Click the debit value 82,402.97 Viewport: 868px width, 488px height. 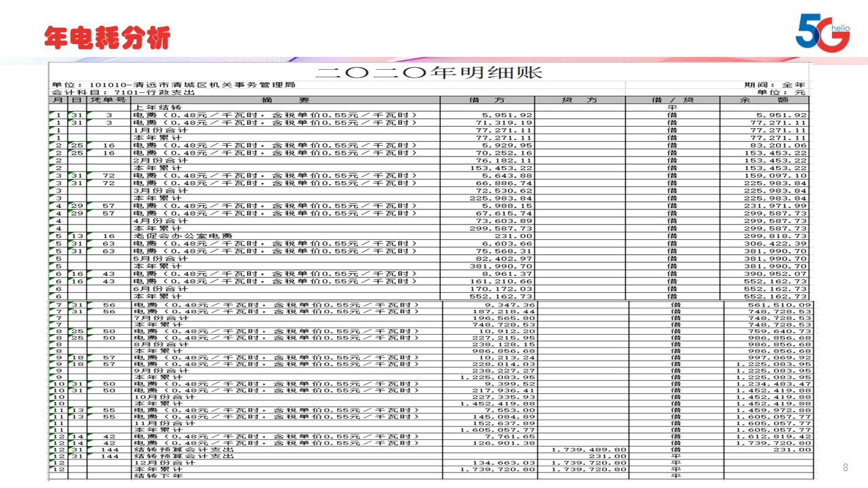coord(507,258)
